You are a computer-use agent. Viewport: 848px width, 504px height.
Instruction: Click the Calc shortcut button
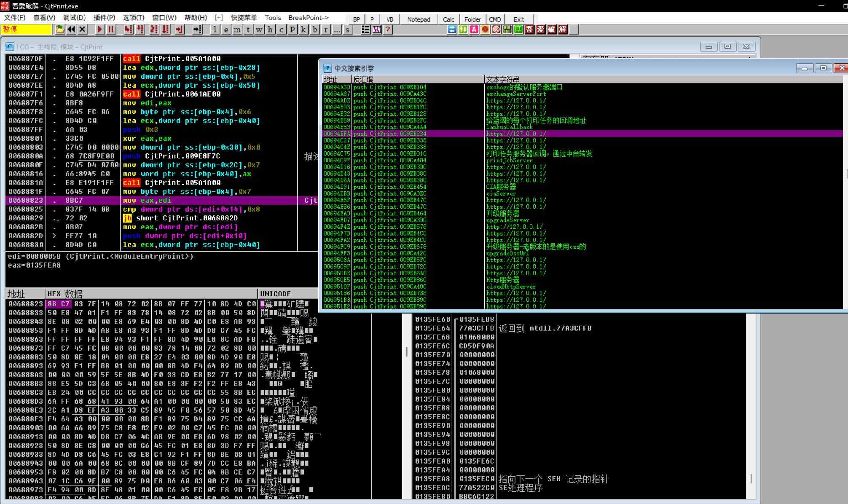click(x=448, y=19)
